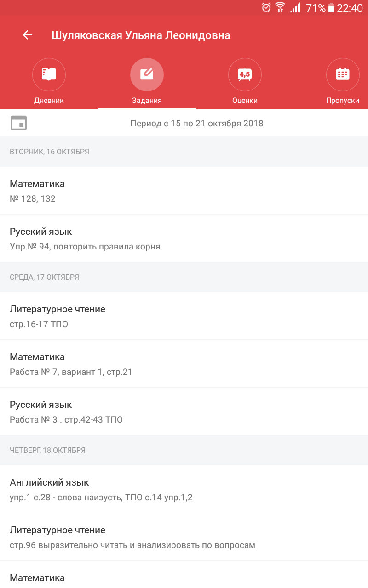Open the Оценки grades icon
The image size is (368, 588).
click(245, 74)
